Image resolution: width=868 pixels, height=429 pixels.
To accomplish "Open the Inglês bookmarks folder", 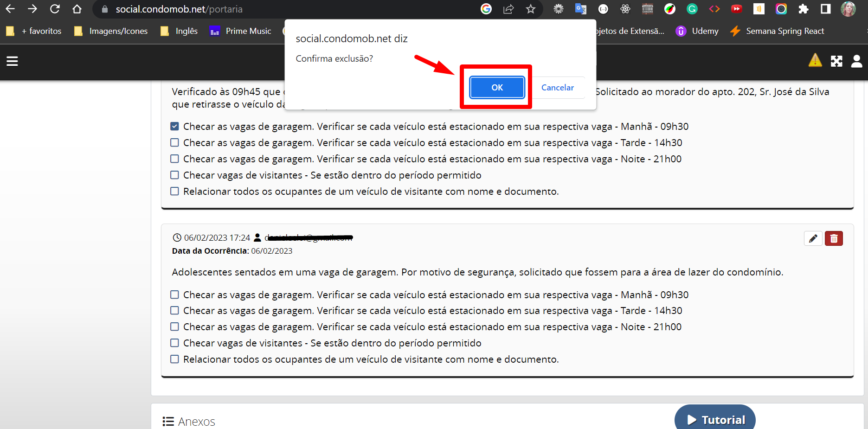I will 179,31.
